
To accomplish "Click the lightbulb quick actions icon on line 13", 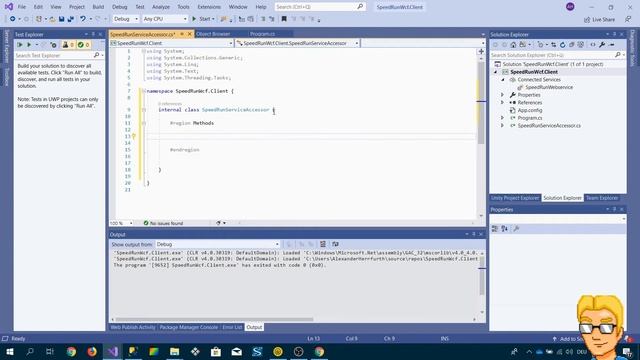I will [x=133, y=136].
